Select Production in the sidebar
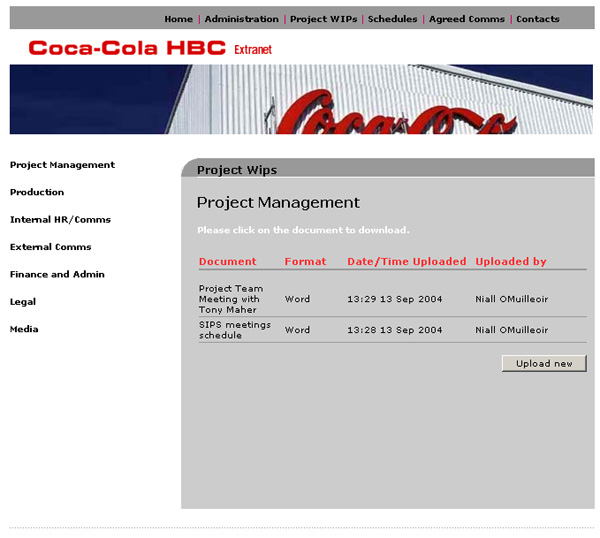This screenshot has width=600, height=538. tap(37, 192)
